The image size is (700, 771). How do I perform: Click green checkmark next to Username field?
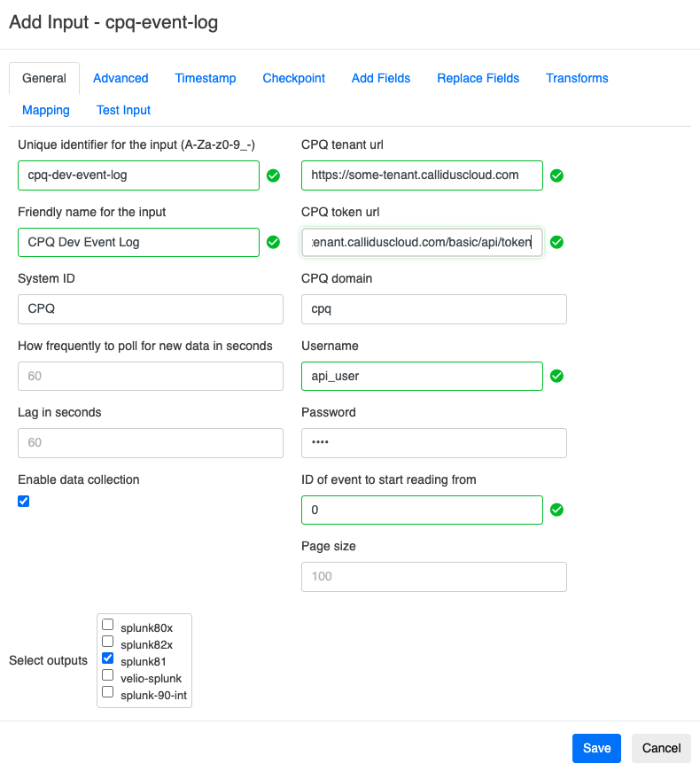(x=556, y=376)
